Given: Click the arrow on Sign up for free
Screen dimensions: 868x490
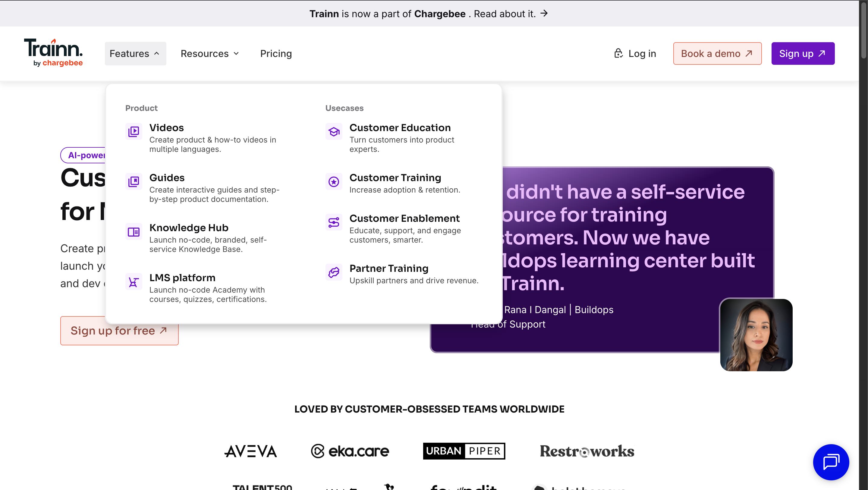Looking at the screenshot, I should [163, 330].
